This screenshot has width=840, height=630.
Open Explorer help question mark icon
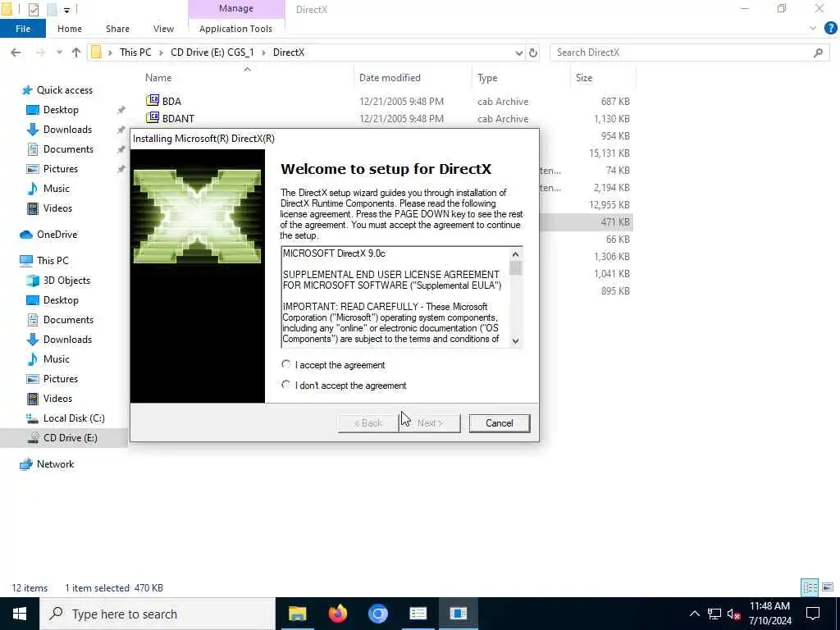point(830,29)
